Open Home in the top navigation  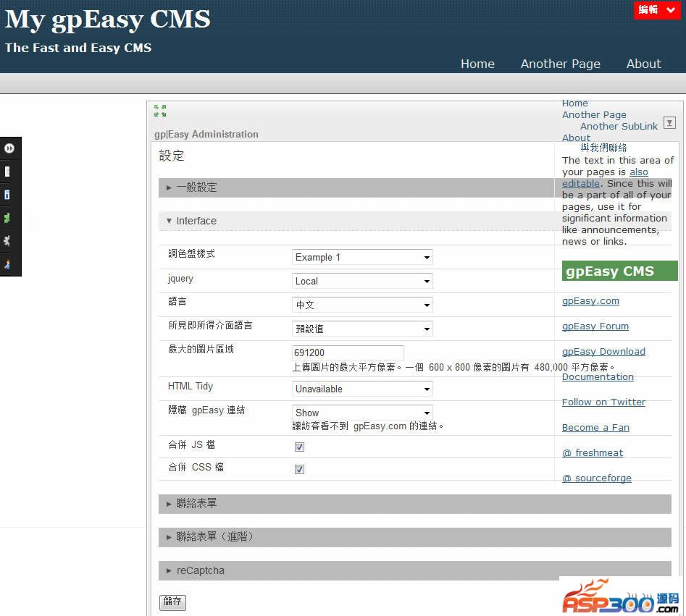[477, 64]
